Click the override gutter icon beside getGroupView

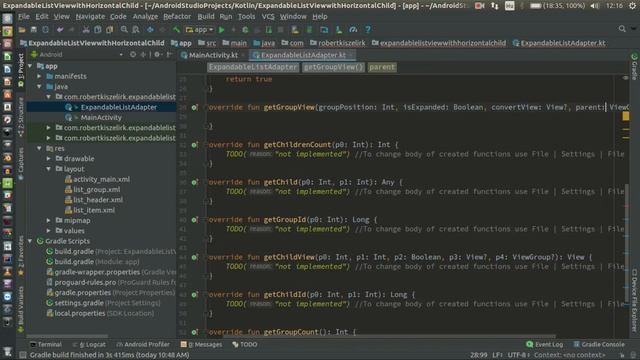(195, 107)
